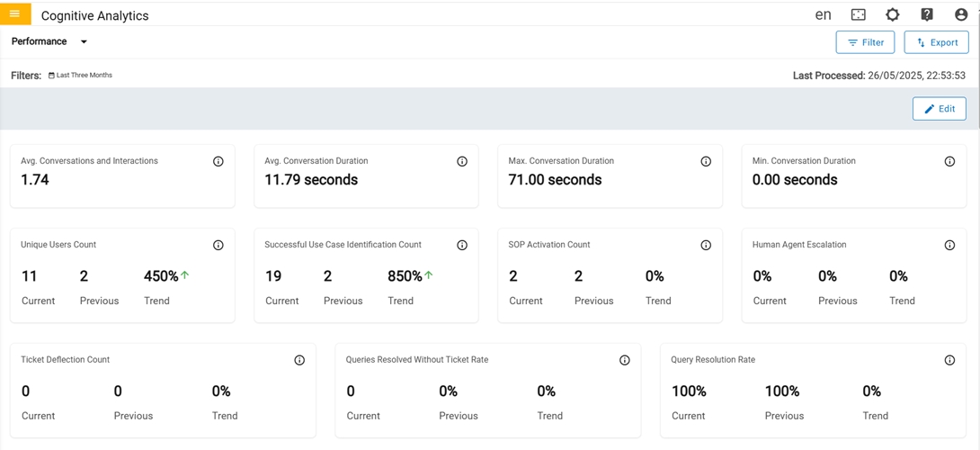The image size is (980, 450).
Task: Open the settings gear icon
Action: [892, 14]
